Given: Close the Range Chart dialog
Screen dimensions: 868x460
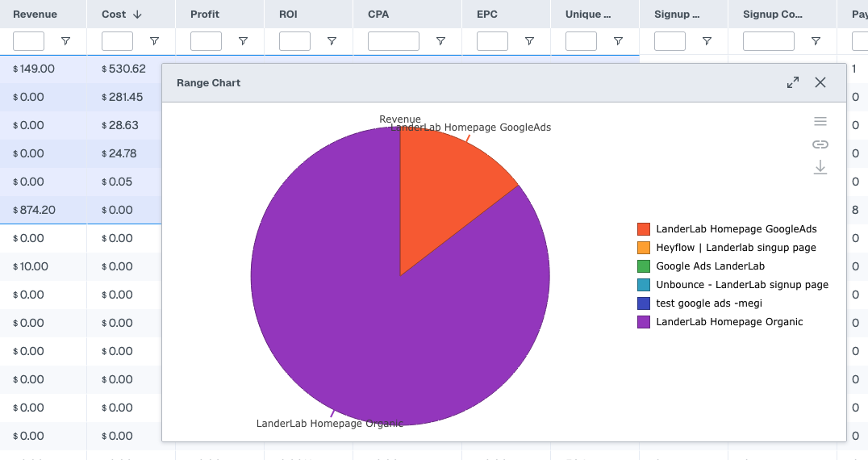Looking at the screenshot, I should 820,82.
